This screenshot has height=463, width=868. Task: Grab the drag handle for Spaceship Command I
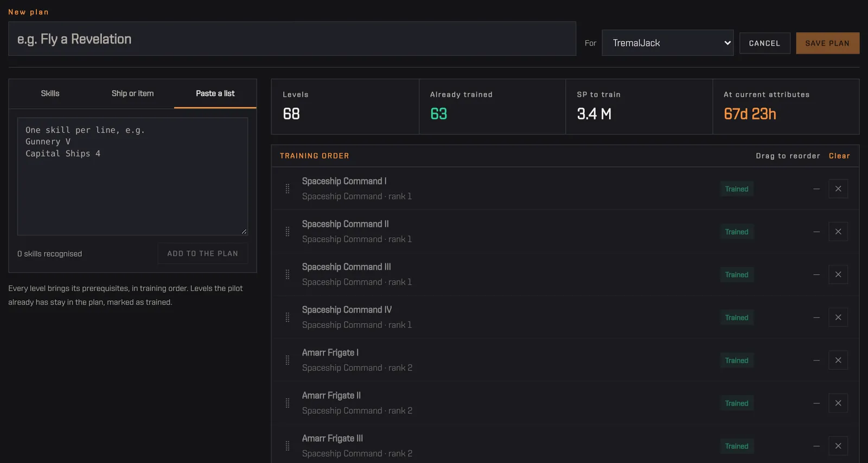pyautogui.click(x=288, y=189)
